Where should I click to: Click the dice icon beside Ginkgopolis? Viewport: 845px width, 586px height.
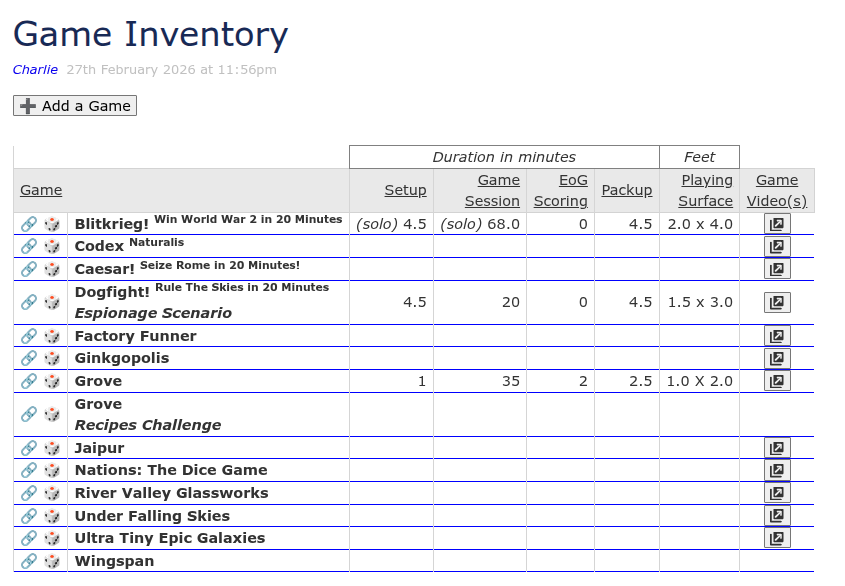click(x=52, y=358)
